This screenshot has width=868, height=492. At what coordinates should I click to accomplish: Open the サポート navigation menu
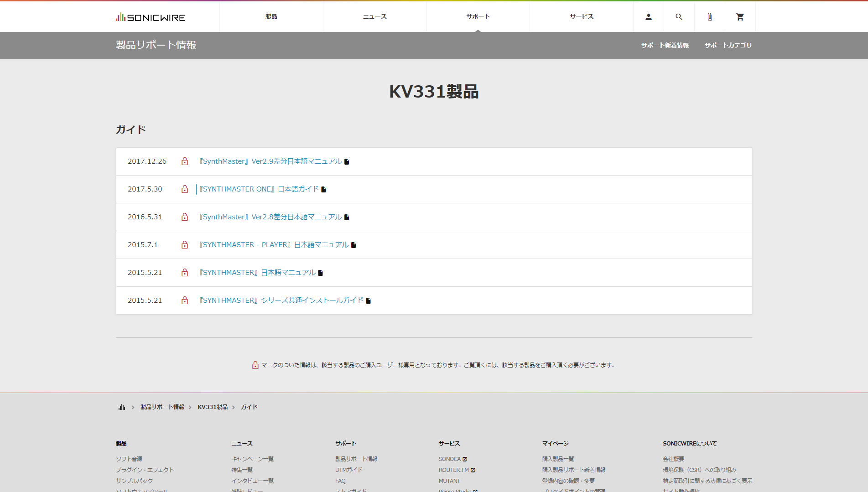pos(478,17)
